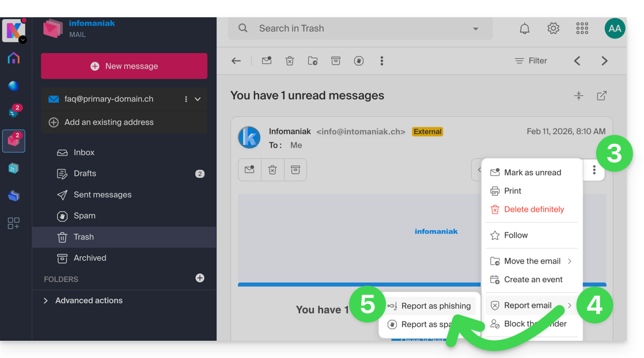
Task: Choose Delete definitely from the menu
Action: pos(533,210)
